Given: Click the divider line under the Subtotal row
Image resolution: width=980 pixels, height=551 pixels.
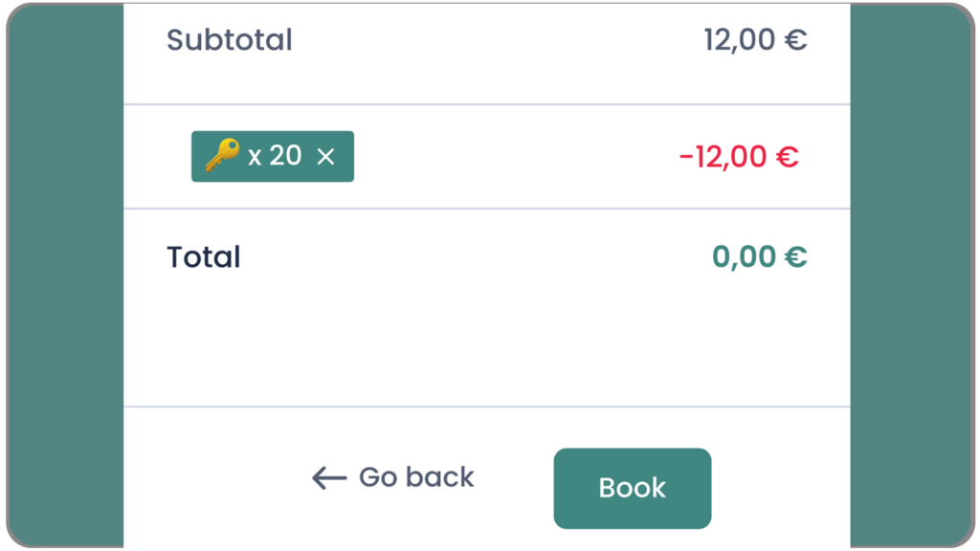Looking at the screenshot, I should pyautogui.click(x=486, y=104).
